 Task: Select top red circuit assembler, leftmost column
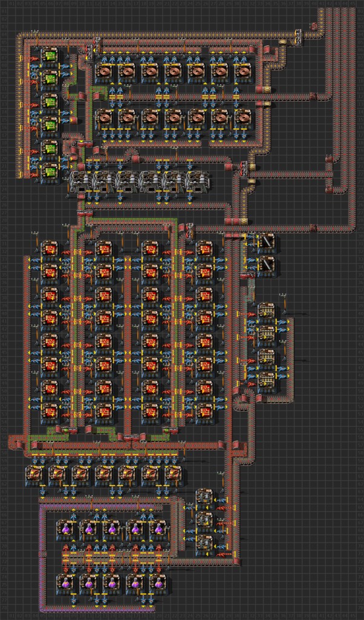(50, 250)
